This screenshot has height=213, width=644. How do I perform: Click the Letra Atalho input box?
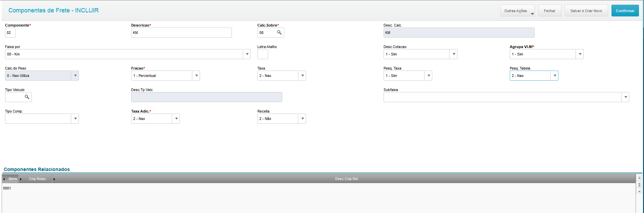[263, 54]
